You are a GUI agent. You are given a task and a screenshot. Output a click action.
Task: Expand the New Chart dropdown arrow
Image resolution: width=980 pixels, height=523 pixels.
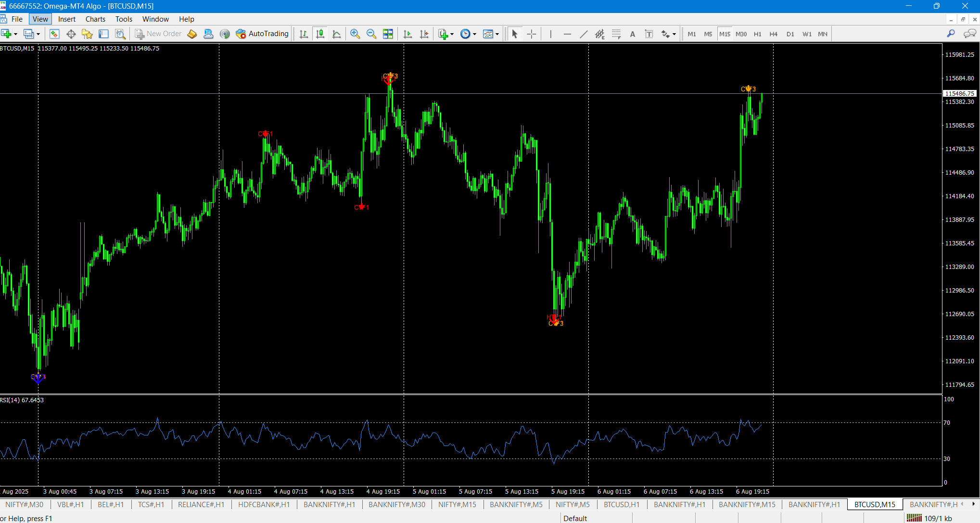point(16,34)
